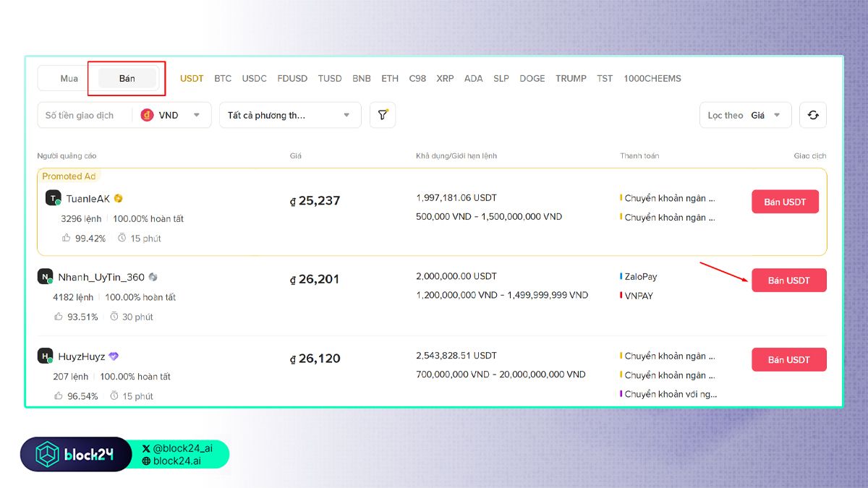Pick the FDUSD coin tab
The width and height of the screenshot is (868, 488).
point(292,79)
